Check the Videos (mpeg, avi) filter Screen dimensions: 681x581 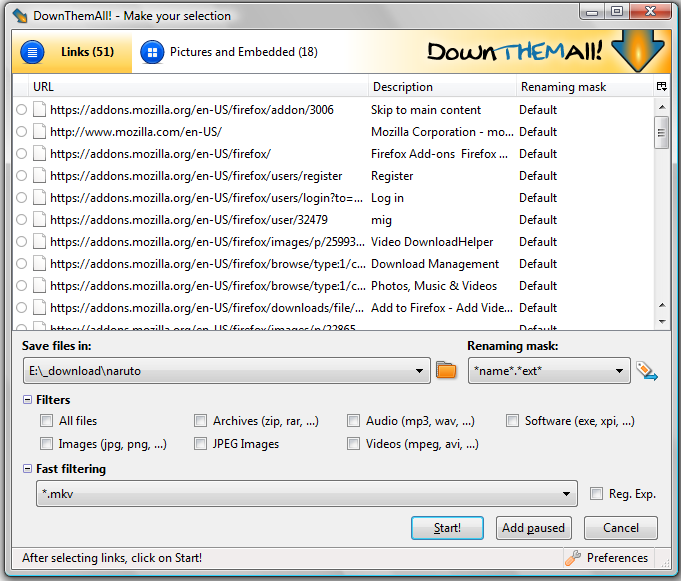(x=354, y=443)
